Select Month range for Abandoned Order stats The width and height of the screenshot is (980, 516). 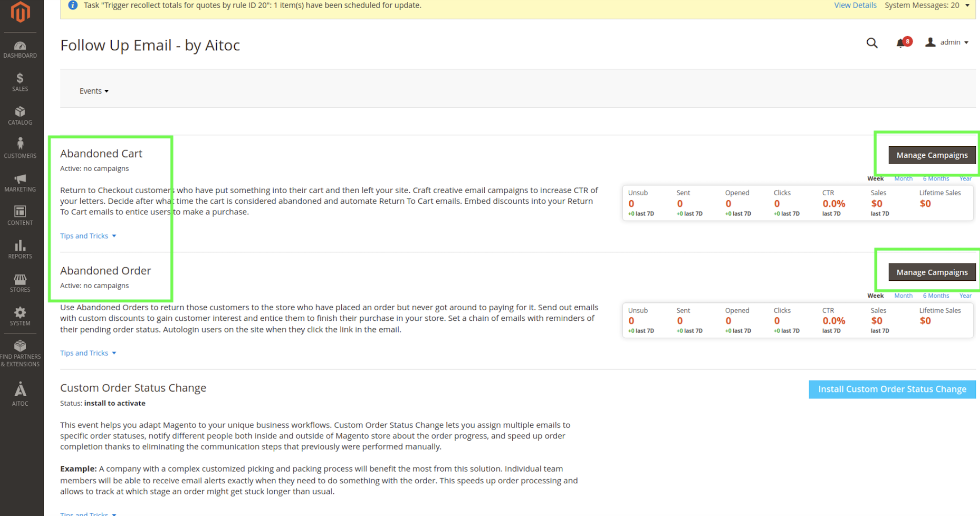click(x=903, y=295)
